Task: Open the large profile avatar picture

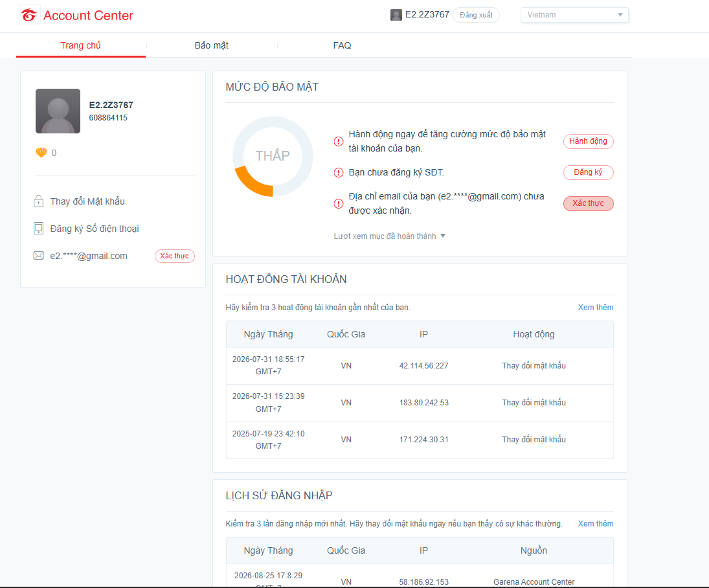Action: coord(58,111)
